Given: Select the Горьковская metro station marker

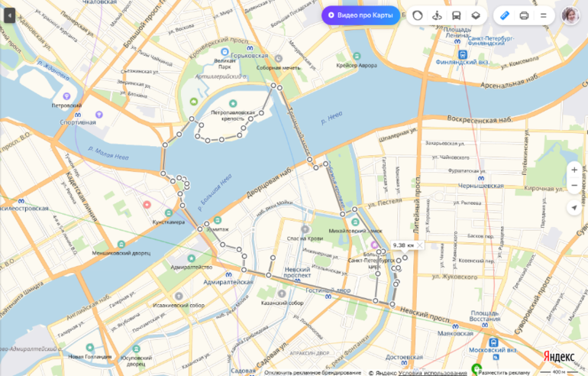Looking at the screenshot, I should click(x=250, y=48).
